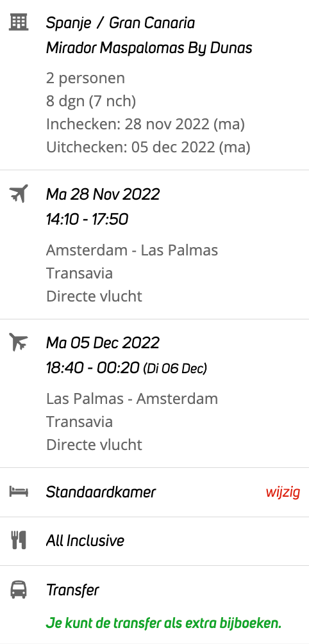Click the bus transfer icon

[19, 590]
